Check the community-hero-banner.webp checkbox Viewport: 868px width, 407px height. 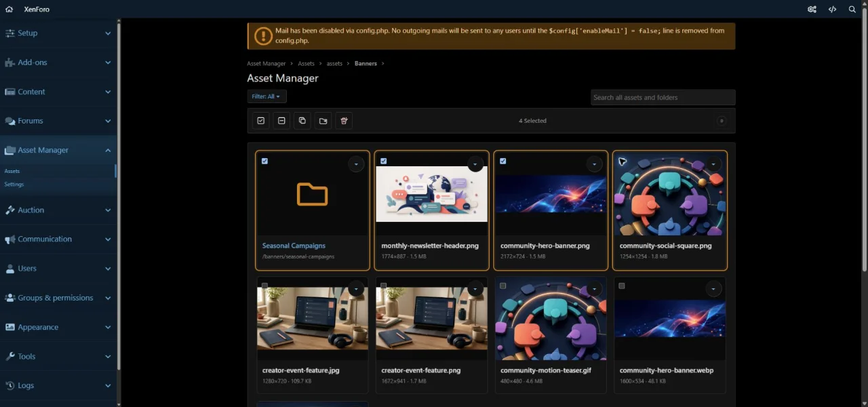pyautogui.click(x=622, y=286)
